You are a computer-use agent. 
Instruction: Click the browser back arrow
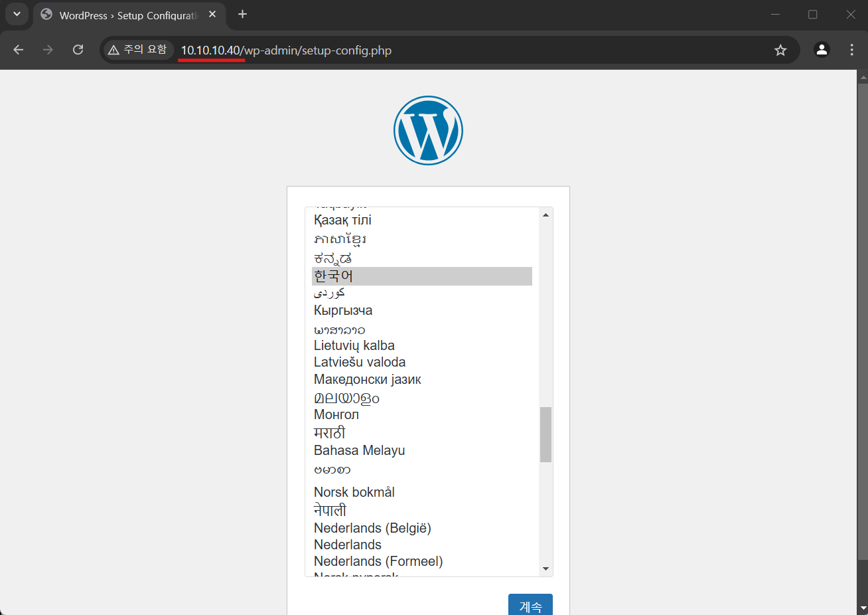(x=19, y=50)
